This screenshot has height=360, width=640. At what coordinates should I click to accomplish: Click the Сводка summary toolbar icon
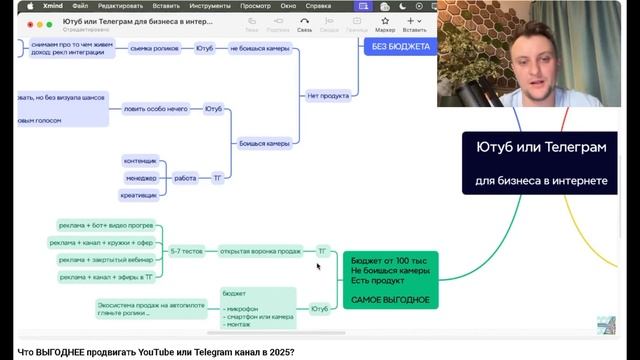tap(329, 24)
